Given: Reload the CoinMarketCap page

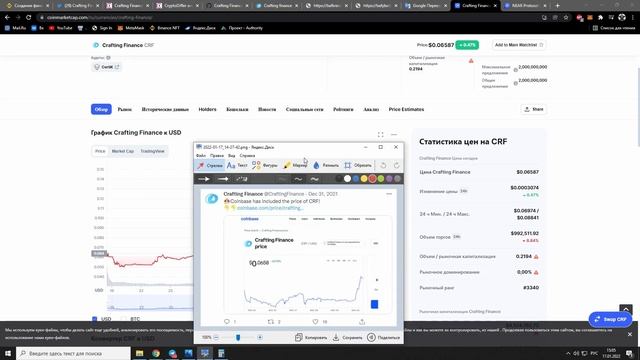Looking at the screenshot, I should (29, 18).
